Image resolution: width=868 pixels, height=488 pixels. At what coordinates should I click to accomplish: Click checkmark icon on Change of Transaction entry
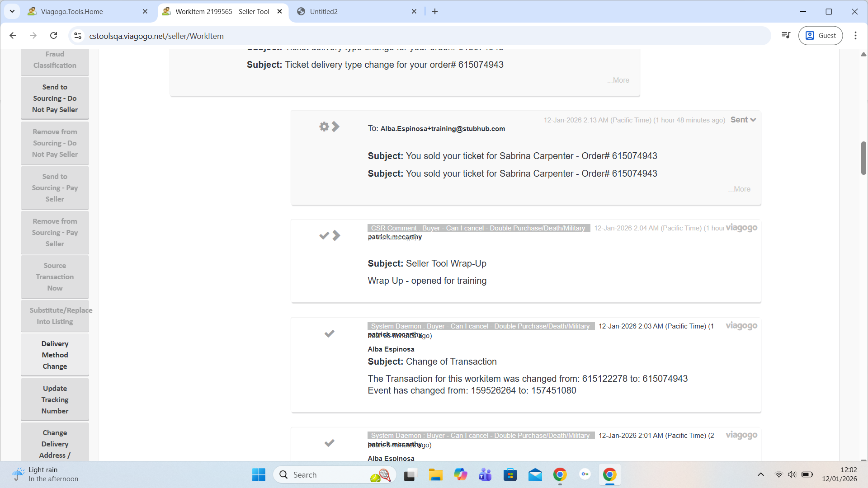[x=329, y=333]
